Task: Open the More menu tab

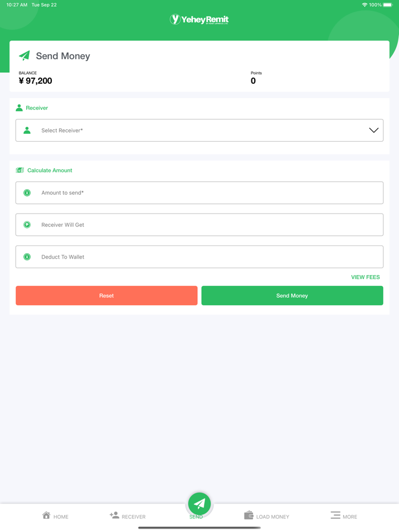Action: [x=344, y=515]
